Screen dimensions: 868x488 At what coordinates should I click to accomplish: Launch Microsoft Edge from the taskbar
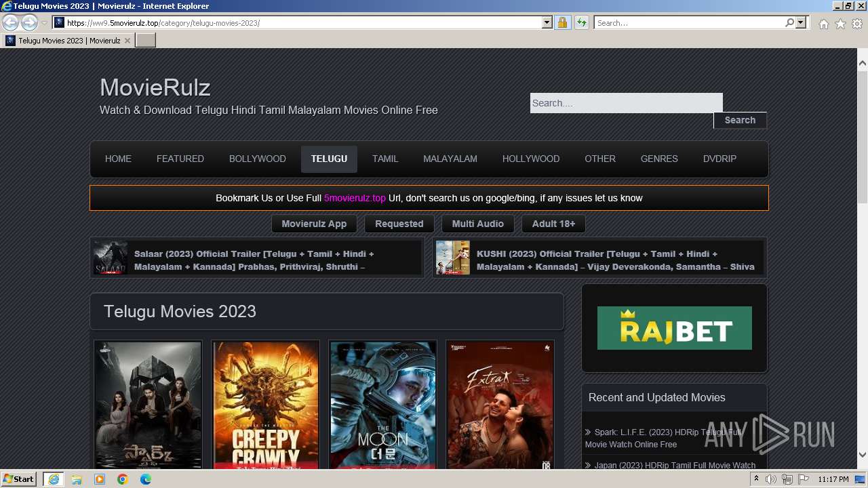click(x=146, y=479)
